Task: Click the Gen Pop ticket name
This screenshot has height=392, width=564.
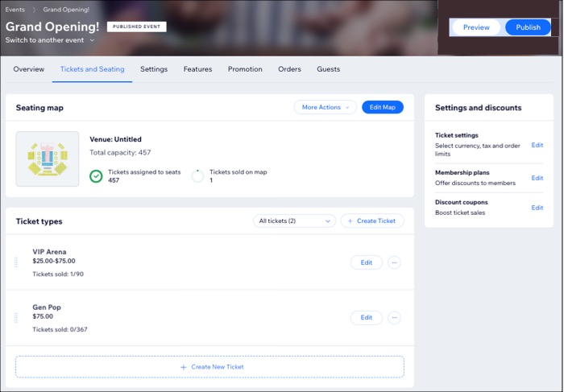Action: tap(47, 307)
